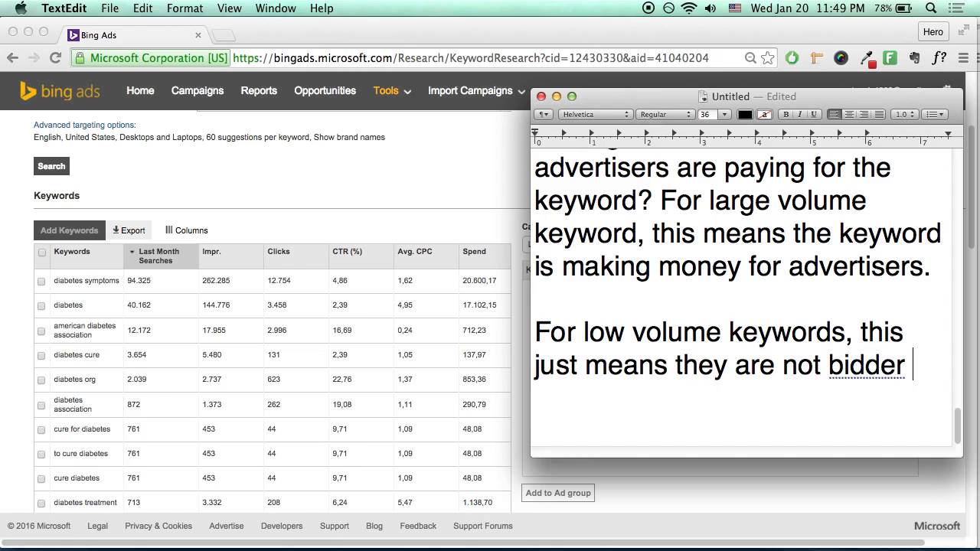
Task: Click the green thumbs-up extension icon
Action: click(x=792, y=57)
